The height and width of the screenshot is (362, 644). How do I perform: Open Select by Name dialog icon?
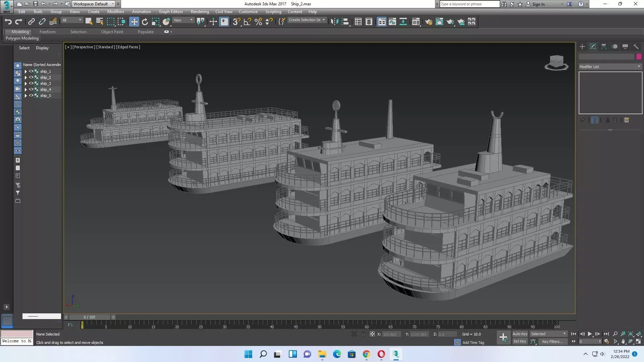[x=100, y=22]
